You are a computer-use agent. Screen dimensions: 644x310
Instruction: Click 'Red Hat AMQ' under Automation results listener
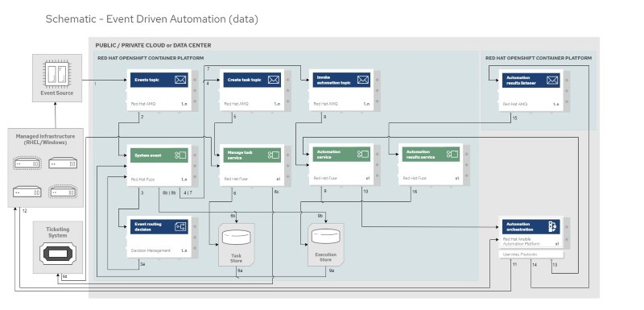515,105
